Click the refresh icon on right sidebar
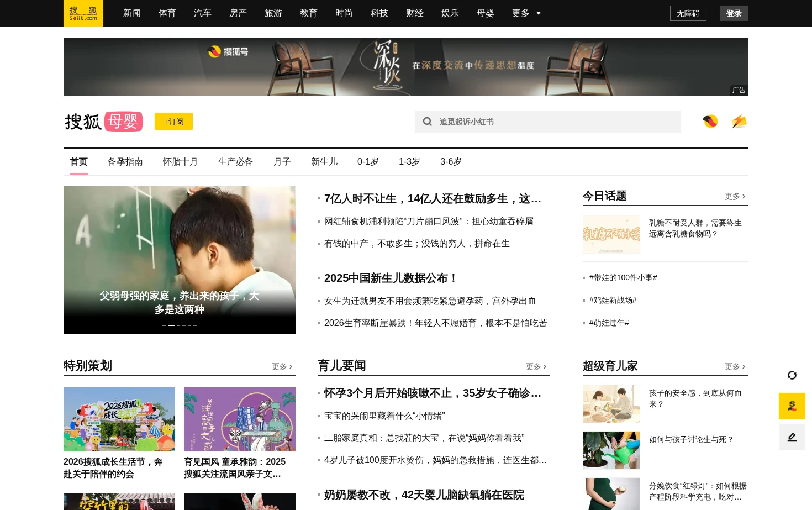Viewport: 812px width, 510px height. click(x=792, y=375)
